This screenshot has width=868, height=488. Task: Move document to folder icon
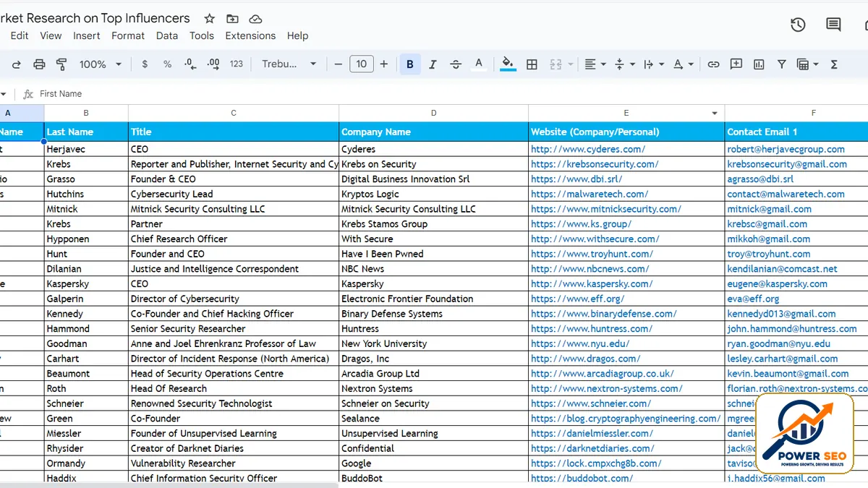pyautogui.click(x=232, y=19)
